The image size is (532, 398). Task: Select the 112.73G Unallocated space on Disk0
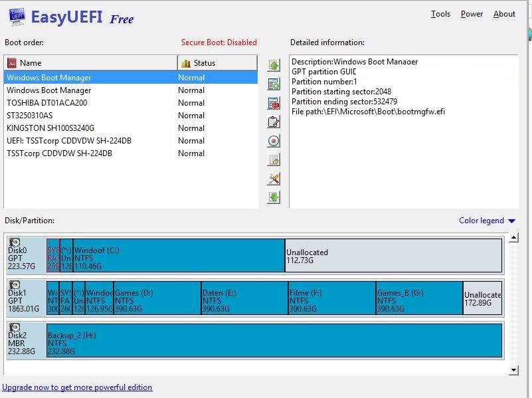(x=394, y=256)
